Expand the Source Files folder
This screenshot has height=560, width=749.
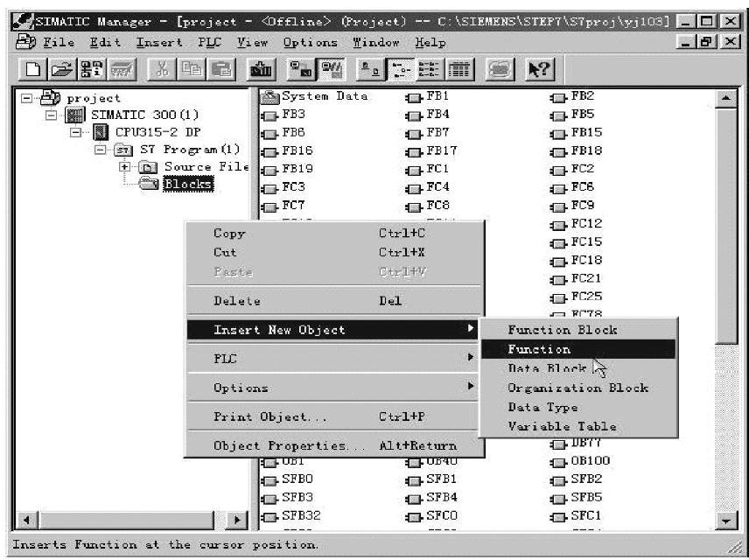(124, 167)
